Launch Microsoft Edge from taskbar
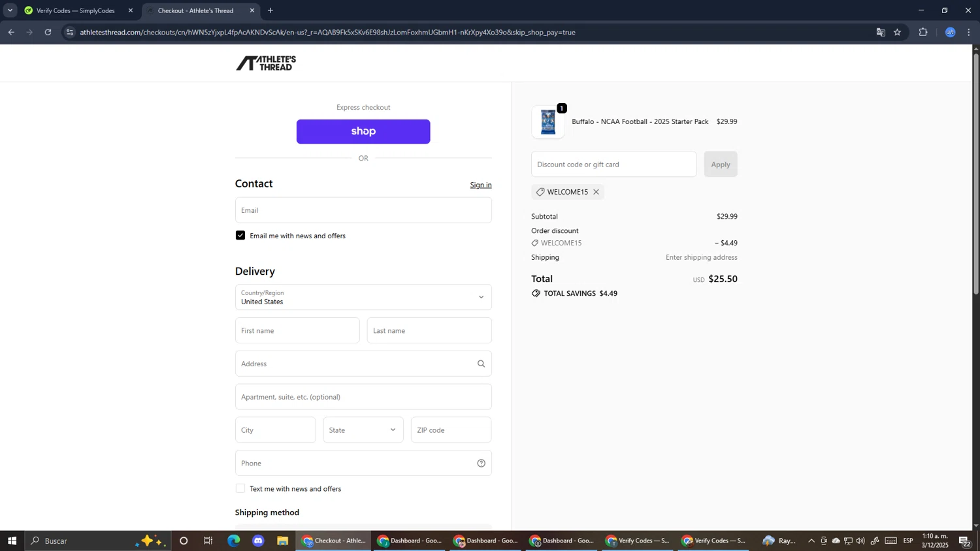Image resolution: width=980 pixels, height=551 pixels. click(x=233, y=541)
